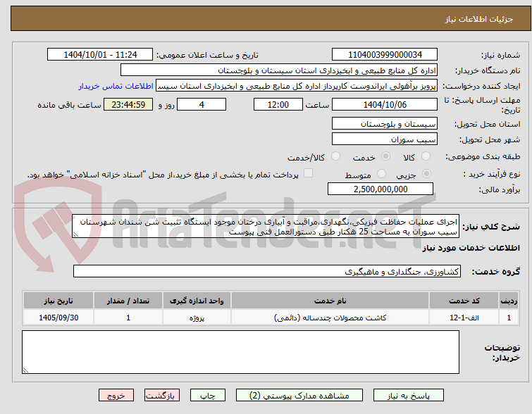Click the announcement date field 1404/10/01 - 11:24
The image size is (532, 414).
click(x=100, y=55)
